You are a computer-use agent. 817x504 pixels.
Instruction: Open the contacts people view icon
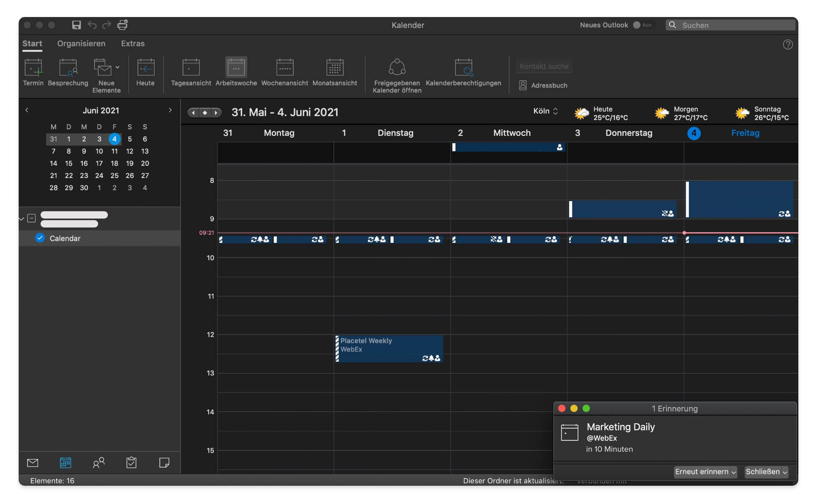tap(99, 463)
